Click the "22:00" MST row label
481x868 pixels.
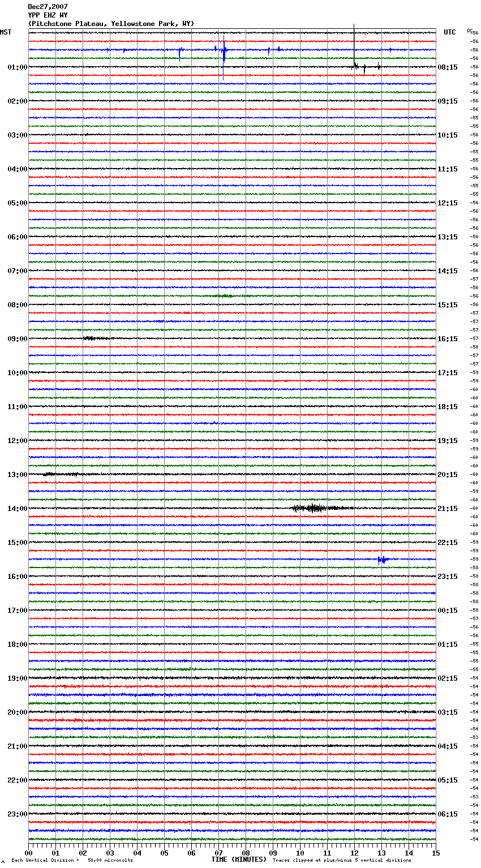coord(18,780)
